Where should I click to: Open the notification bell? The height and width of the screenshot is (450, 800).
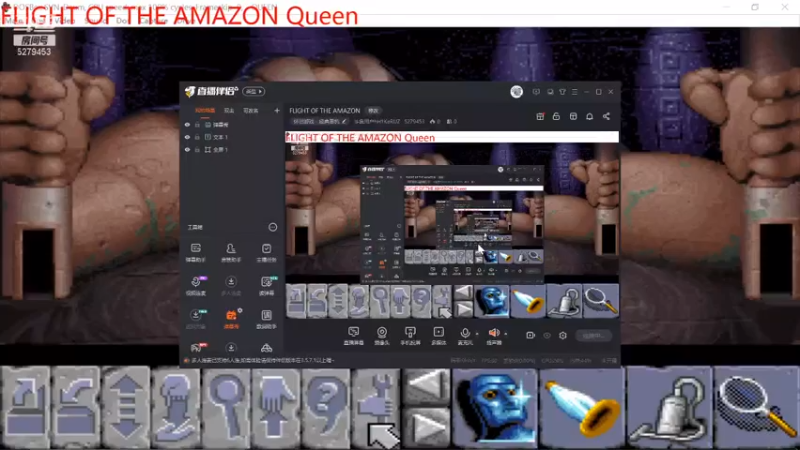pos(589,116)
